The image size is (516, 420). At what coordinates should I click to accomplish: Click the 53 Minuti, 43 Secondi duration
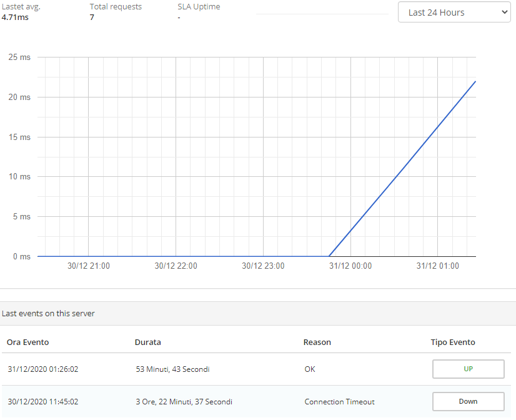tap(172, 369)
